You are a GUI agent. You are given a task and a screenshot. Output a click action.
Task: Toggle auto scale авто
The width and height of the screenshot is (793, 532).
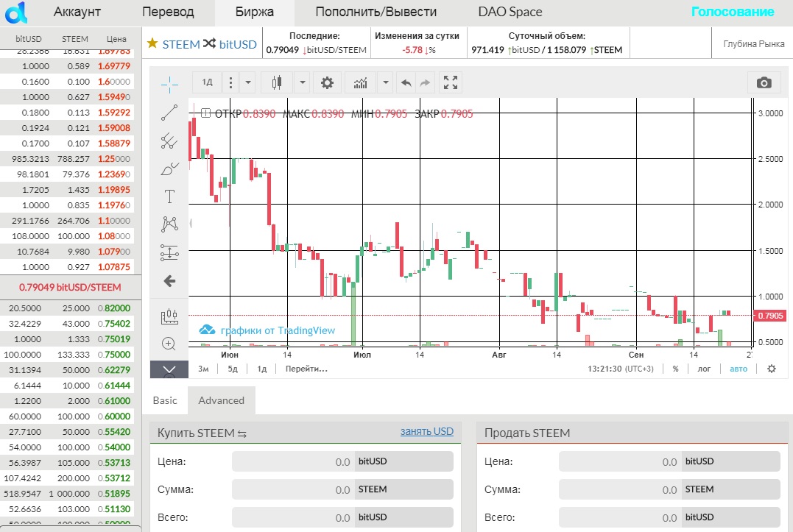point(739,369)
